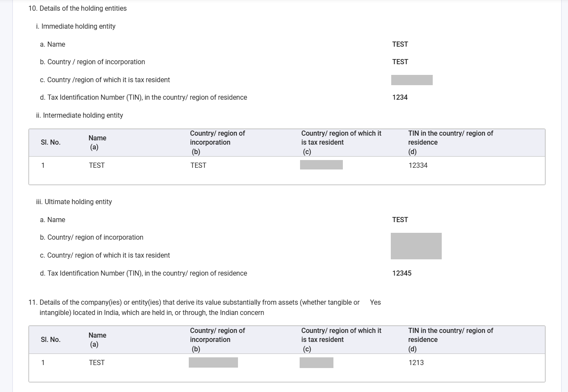Click section 11 row Name cell TEST
This screenshot has width=568, height=392.
[x=97, y=362]
